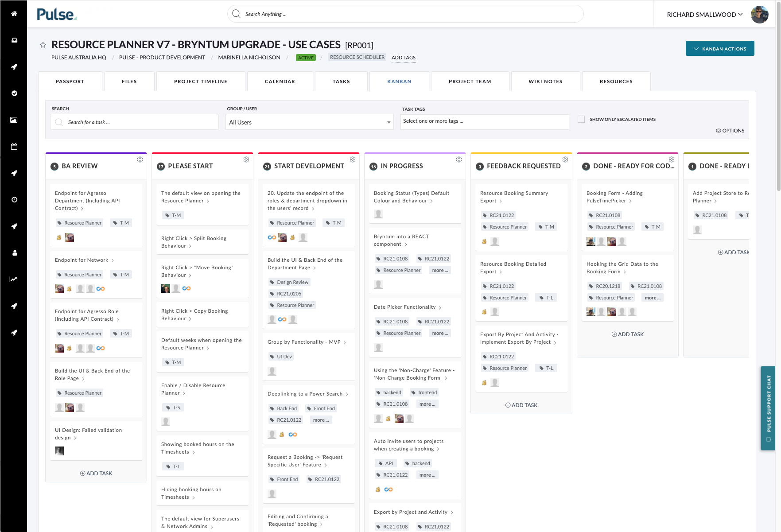Switch to the Wiki Notes tab

(x=545, y=82)
